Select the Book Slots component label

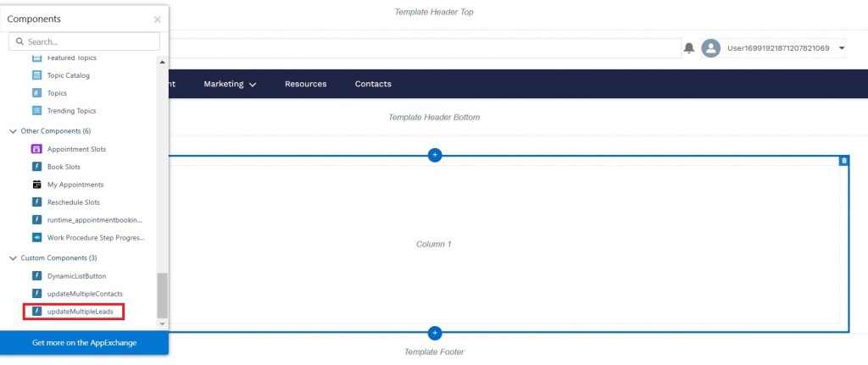(x=64, y=167)
